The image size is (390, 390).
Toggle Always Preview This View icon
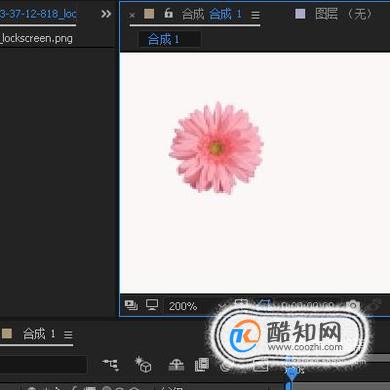pyautogui.click(x=131, y=305)
